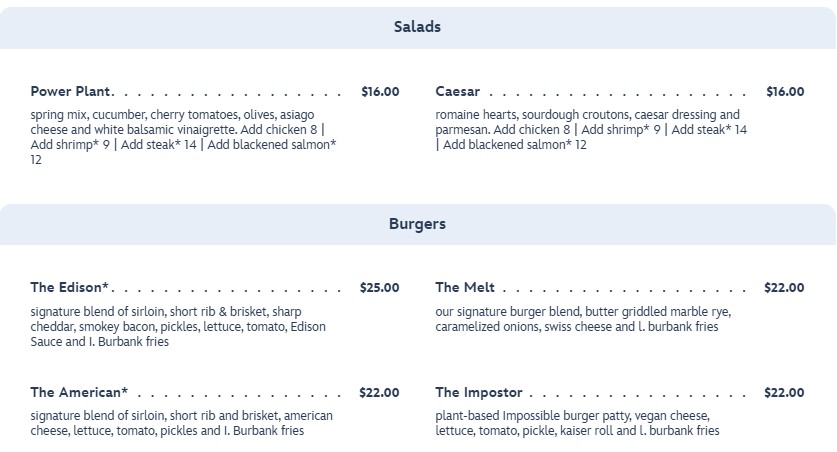Image resolution: width=837 pixels, height=452 pixels.
Task: Open The Edison burger item
Action: coord(70,288)
